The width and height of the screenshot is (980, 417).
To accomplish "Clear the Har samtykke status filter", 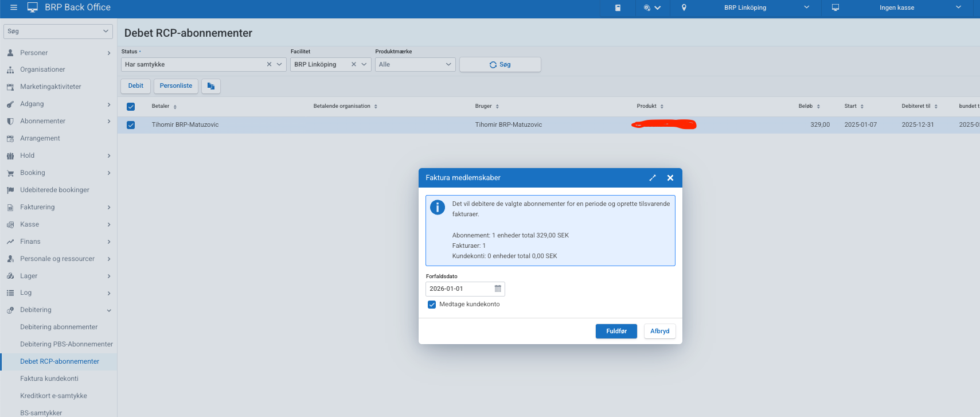I will point(269,65).
